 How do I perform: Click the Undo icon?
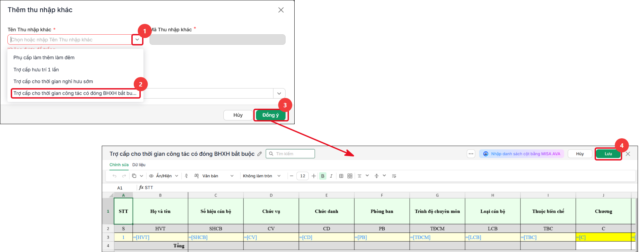coord(115,176)
